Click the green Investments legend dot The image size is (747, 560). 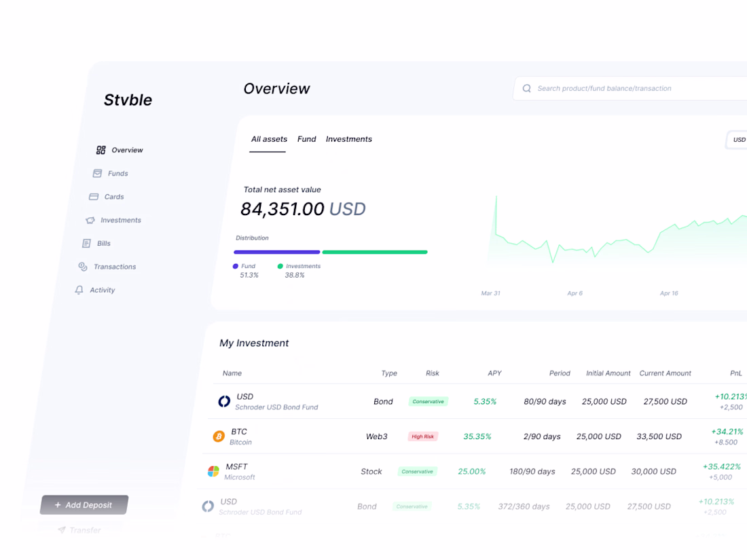point(280,266)
